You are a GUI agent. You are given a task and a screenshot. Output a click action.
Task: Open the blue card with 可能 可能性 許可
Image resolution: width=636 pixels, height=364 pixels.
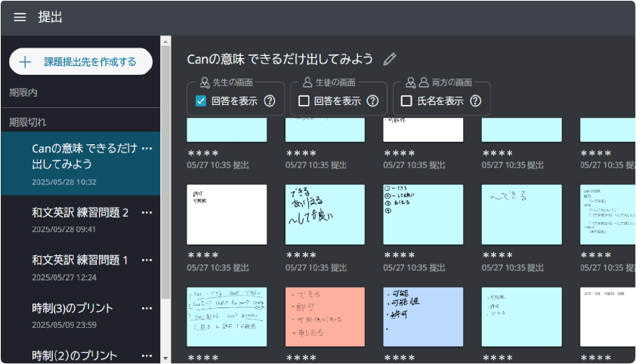(x=423, y=317)
